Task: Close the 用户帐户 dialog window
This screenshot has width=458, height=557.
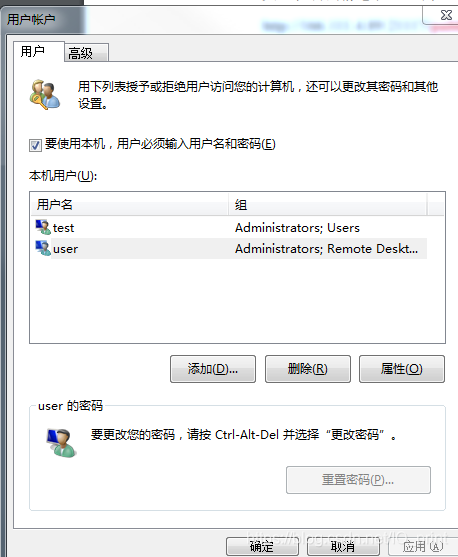Action: click(x=444, y=15)
